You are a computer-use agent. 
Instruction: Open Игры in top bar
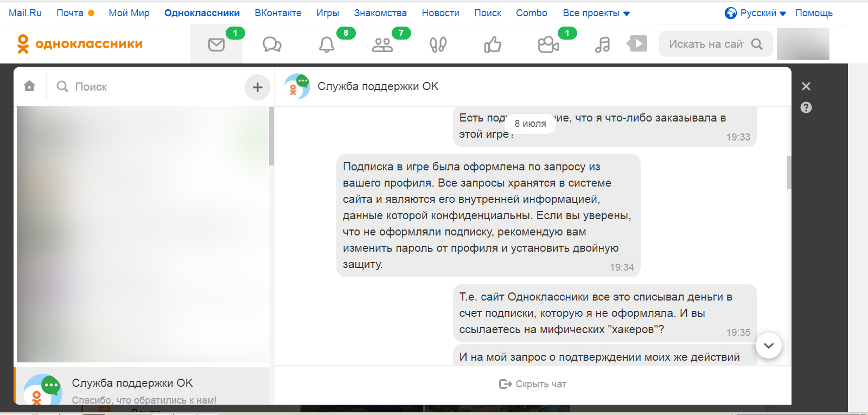click(x=328, y=13)
